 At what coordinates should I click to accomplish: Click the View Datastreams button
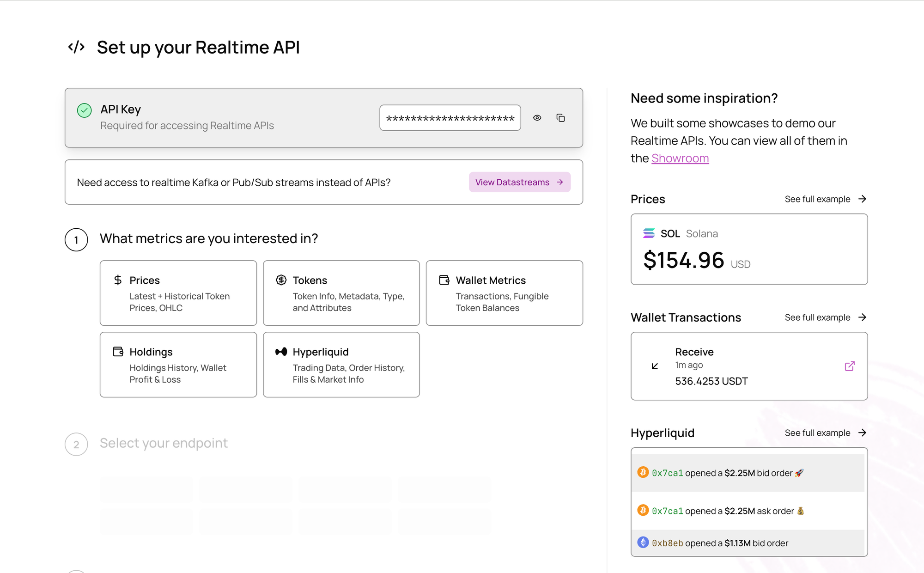click(519, 182)
